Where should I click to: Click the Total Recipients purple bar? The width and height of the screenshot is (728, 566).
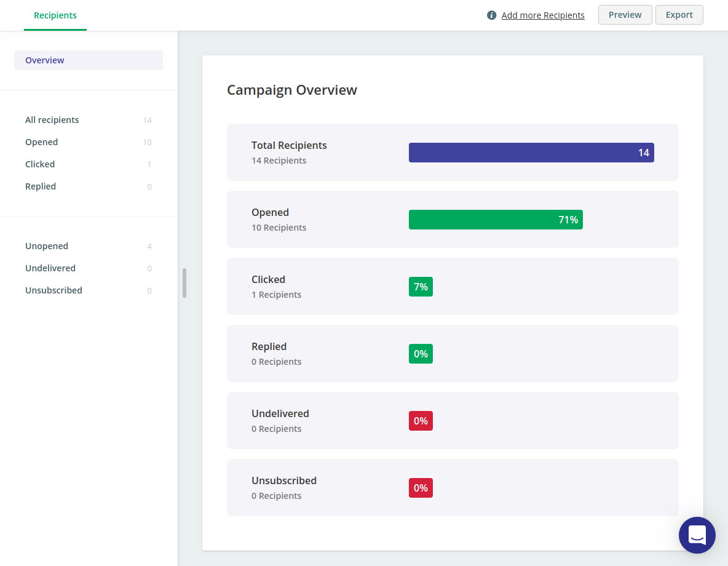pos(531,153)
